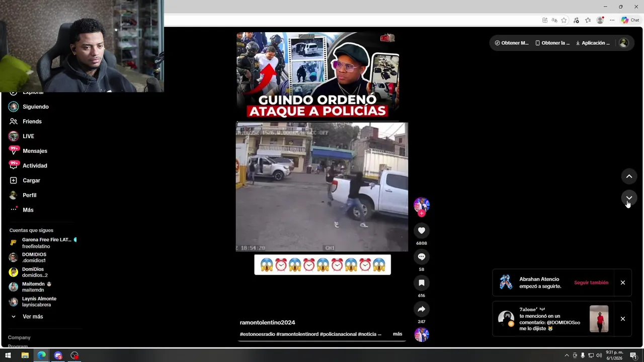
Task: Open Edge browser profile icon
Action: 600,20
